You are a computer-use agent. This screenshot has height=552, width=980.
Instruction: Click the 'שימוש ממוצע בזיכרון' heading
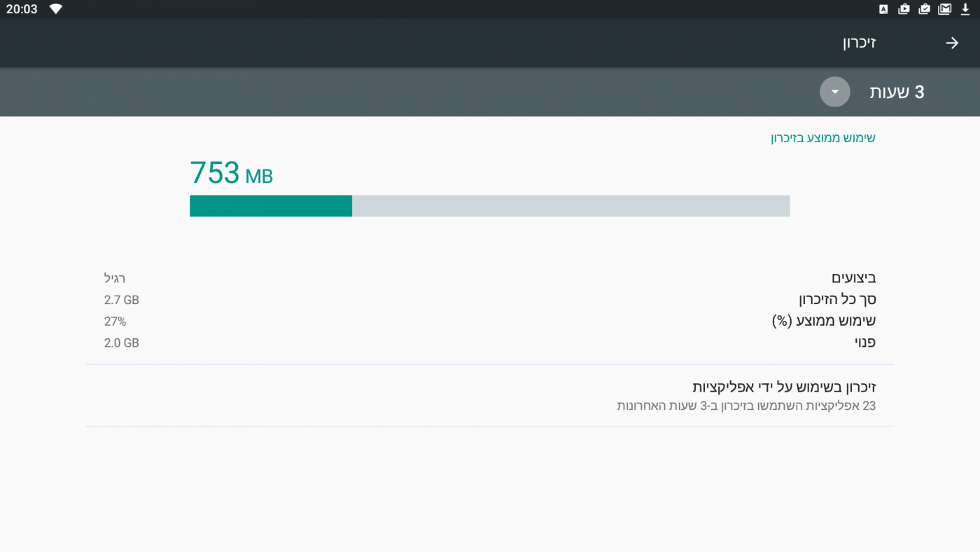[822, 138]
